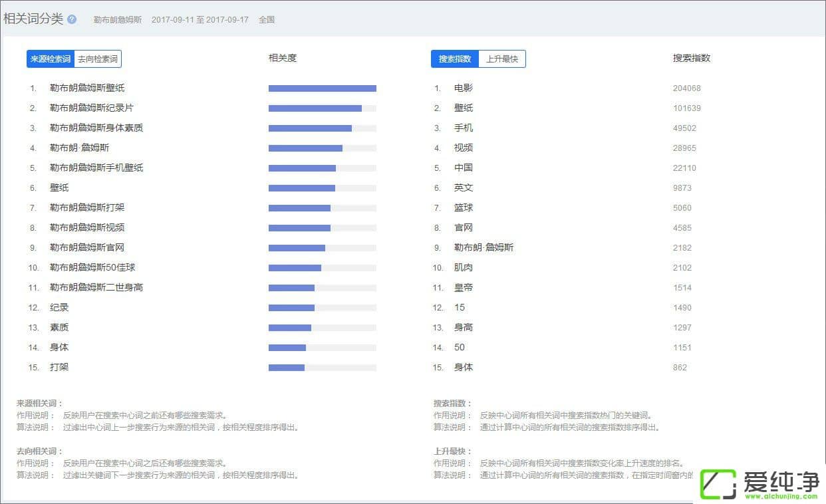The width and height of the screenshot is (826, 504).
Task: Switch to the 去向检索词 tab
Action: pyautogui.click(x=98, y=59)
